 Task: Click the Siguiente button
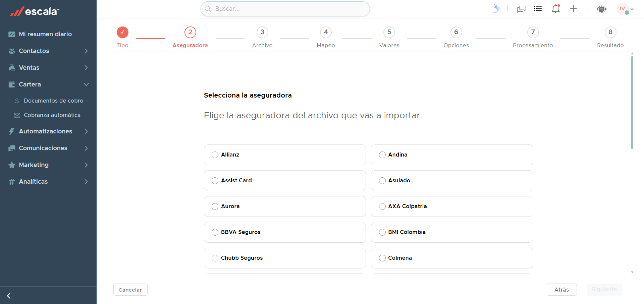point(604,290)
